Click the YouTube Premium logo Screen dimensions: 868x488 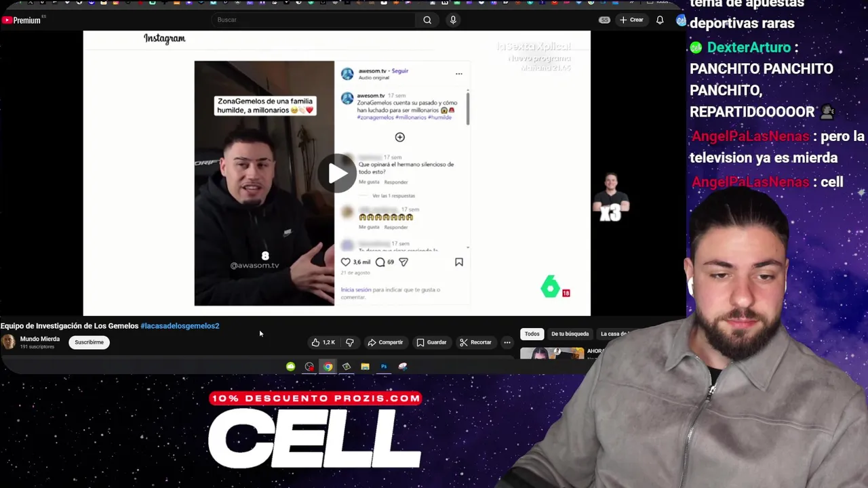[21, 20]
